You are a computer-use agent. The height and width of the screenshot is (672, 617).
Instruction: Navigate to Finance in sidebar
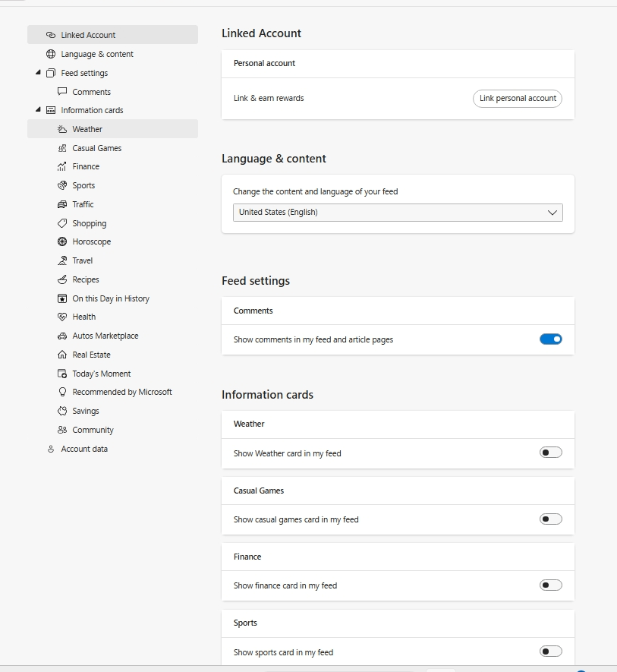coord(86,166)
